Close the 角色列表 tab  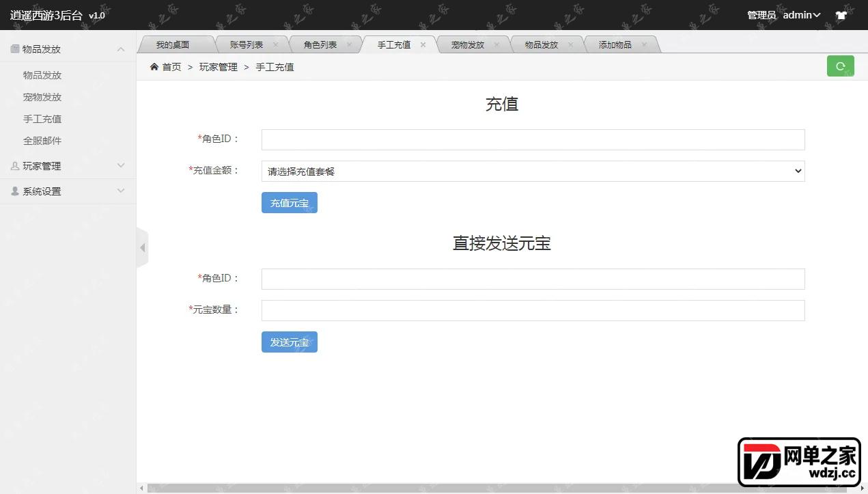tap(349, 44)
